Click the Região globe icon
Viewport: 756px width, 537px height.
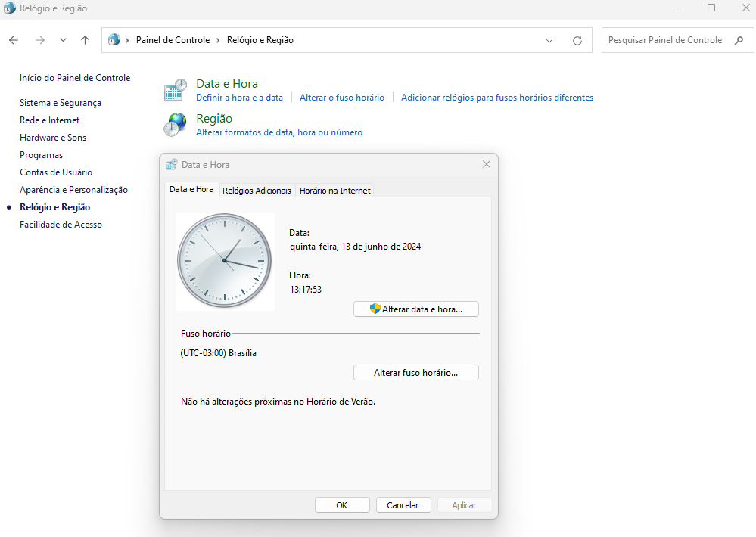[x=176, y=125]
